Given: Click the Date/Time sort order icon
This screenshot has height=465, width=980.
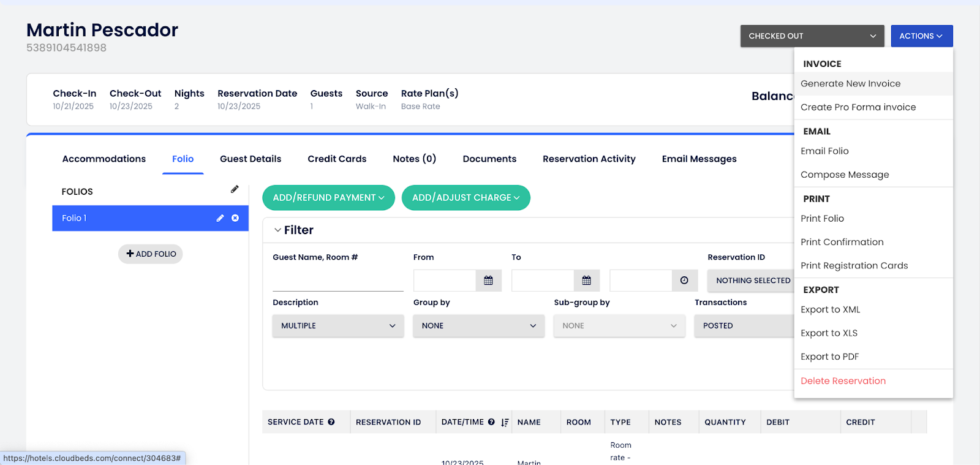Looking at the screenshot, I should pos(505,422).
